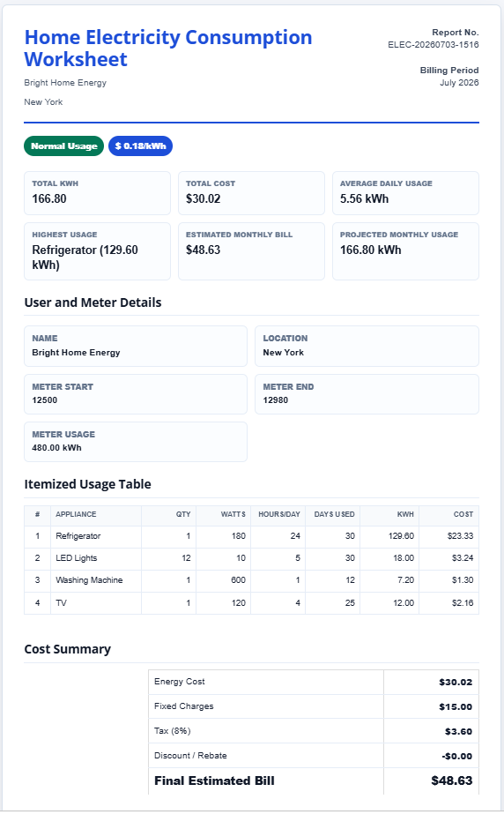504x814 pixels.
Task: Click the LED Lights appliance cell
Action: click(96, 558)
